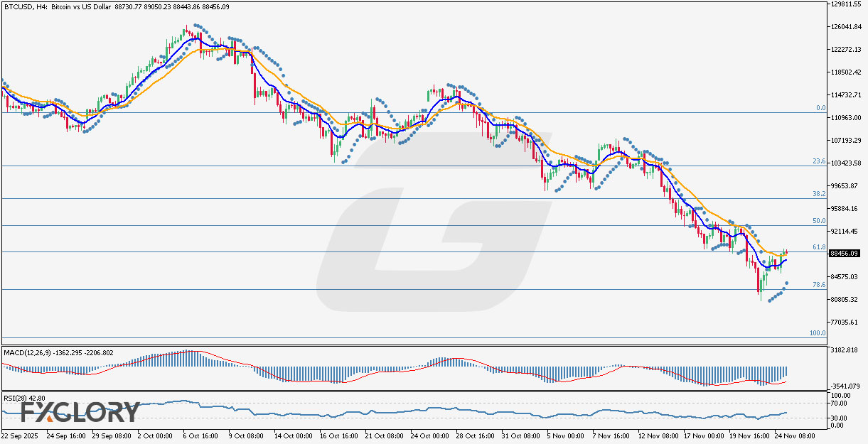Viewport: 868px width, 444px height.
Task: Click the 129811.45 price axis value
Action: coord(847,4)
